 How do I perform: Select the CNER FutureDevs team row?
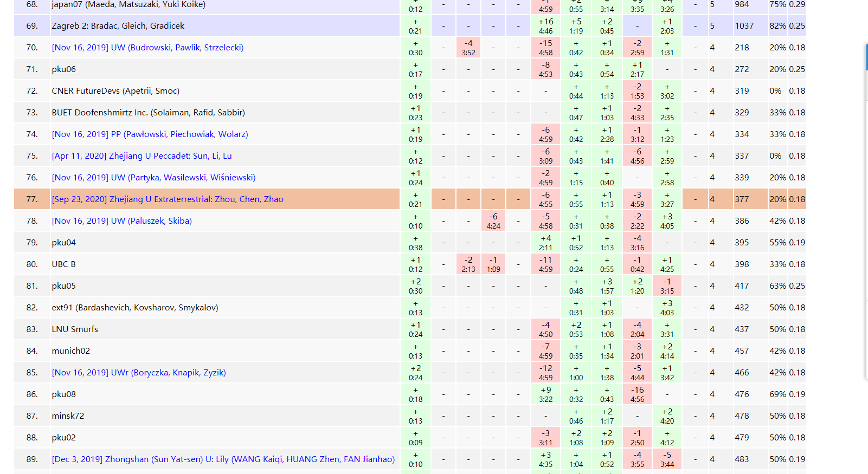(x=115, y=91)
